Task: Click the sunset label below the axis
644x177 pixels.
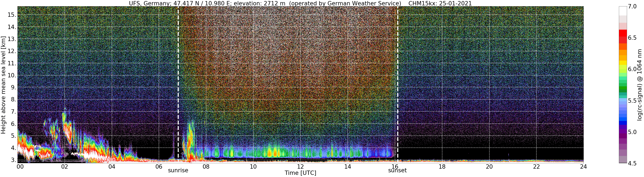Action: pos(397,171)
